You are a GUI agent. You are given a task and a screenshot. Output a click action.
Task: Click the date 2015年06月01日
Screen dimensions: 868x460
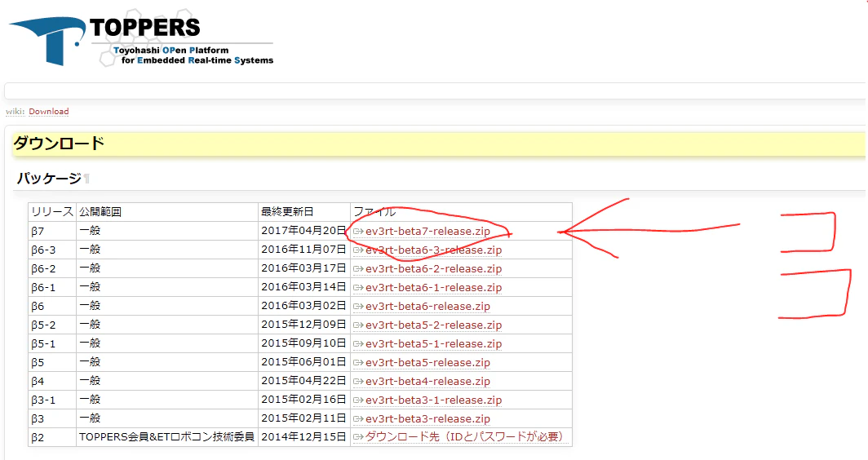click(x=303, y=363)
